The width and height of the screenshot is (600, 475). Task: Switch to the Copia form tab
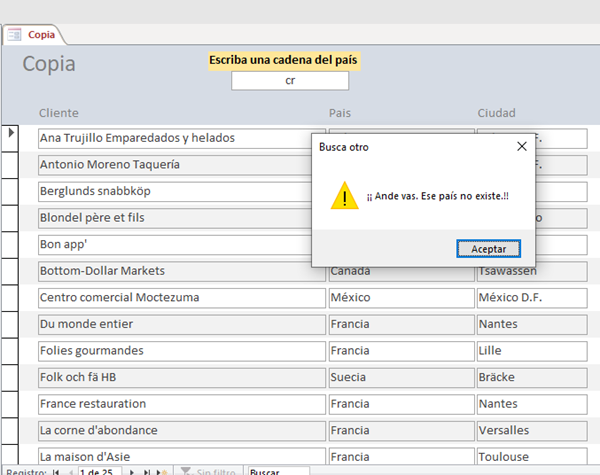[34, 35]
